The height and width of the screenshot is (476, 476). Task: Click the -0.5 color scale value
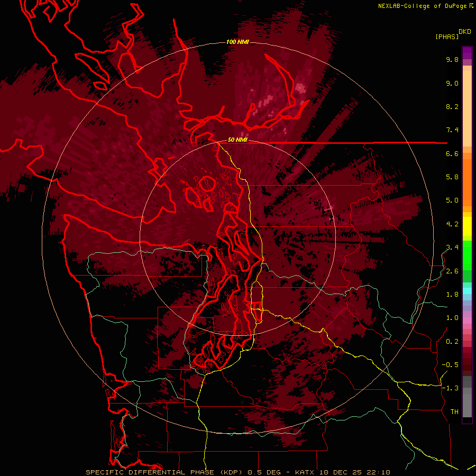click(x=450, y=365)
